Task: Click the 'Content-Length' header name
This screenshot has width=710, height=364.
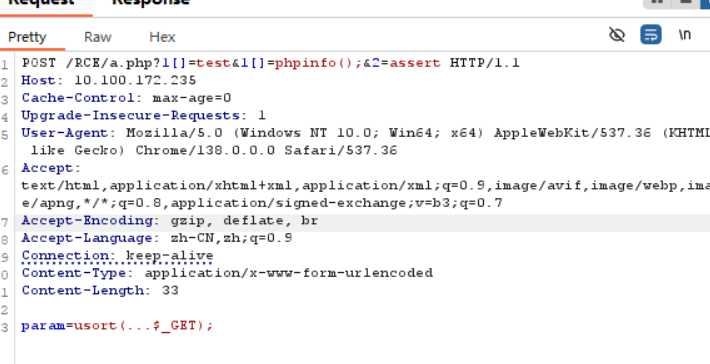Action: click(x=83, y=291)
